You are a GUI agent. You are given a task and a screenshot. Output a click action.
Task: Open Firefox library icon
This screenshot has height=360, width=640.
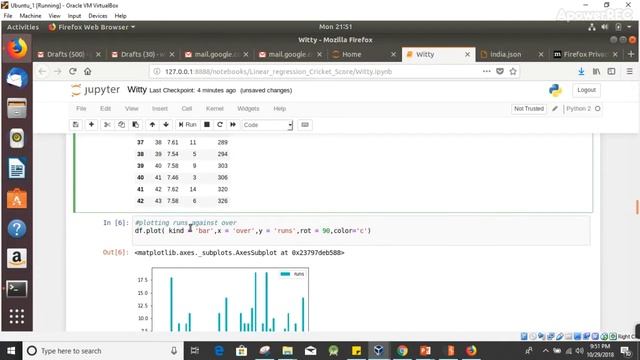click(596, 71)
